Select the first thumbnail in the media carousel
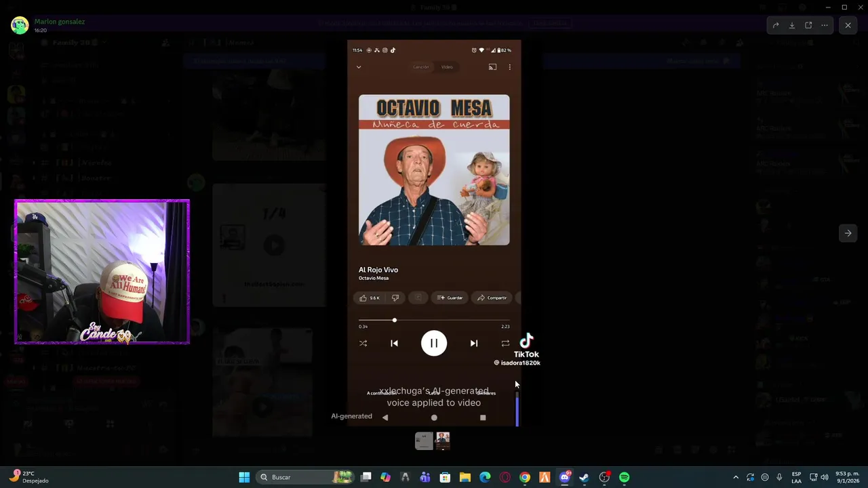868x488 pixels. click(424, 441)
